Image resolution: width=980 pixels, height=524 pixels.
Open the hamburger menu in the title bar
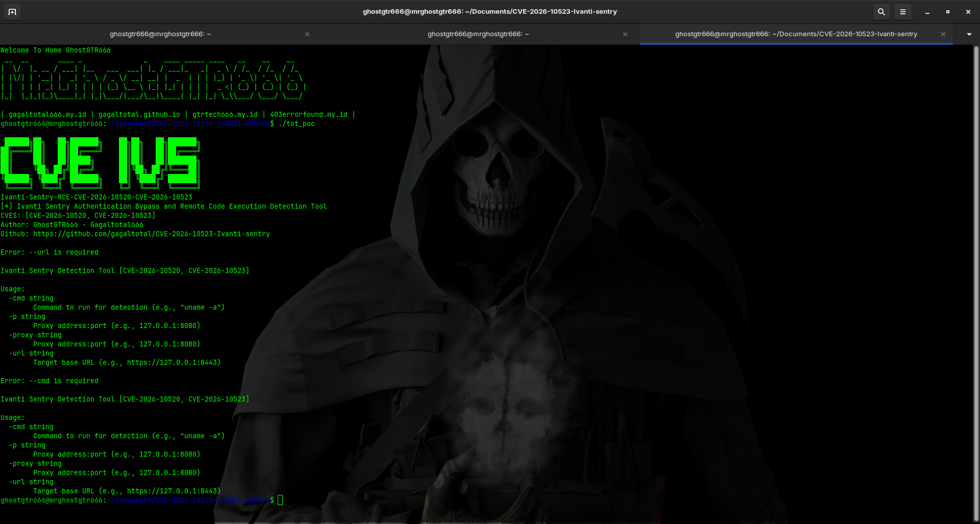coord(902,12)
